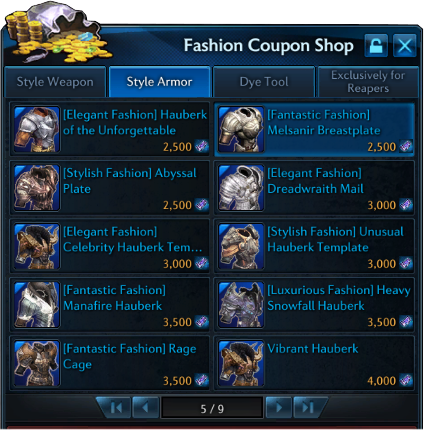The height and width of the screenshot is (430, 424).
Task: Select the Celebrity Hauberk Template icon
Action: tap(37, 246)
